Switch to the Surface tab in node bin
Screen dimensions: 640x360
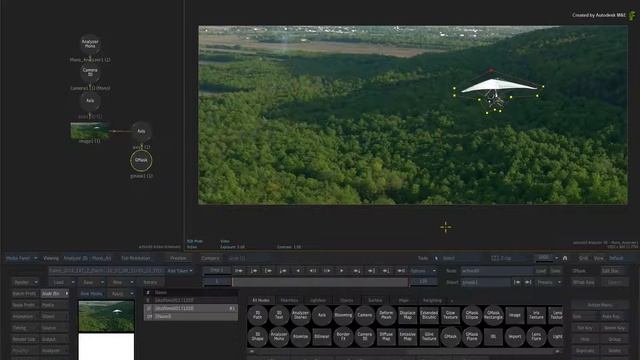tap(375, 300)
